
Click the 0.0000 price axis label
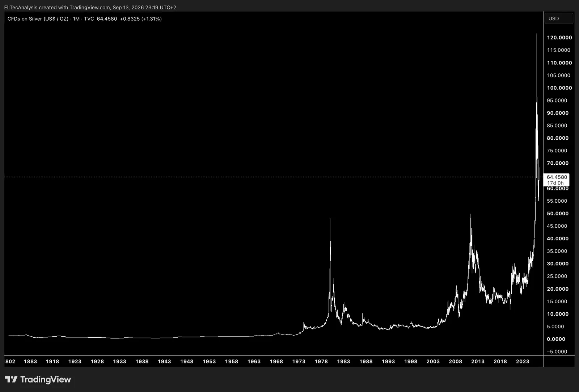pyautogui.click(x=556, y=339)
